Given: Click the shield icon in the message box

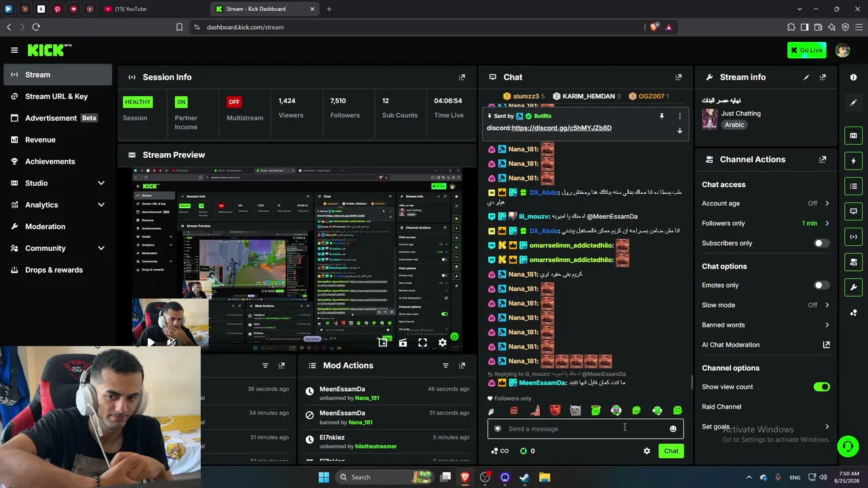Looking at the screenshot, I should pos(498,428).
